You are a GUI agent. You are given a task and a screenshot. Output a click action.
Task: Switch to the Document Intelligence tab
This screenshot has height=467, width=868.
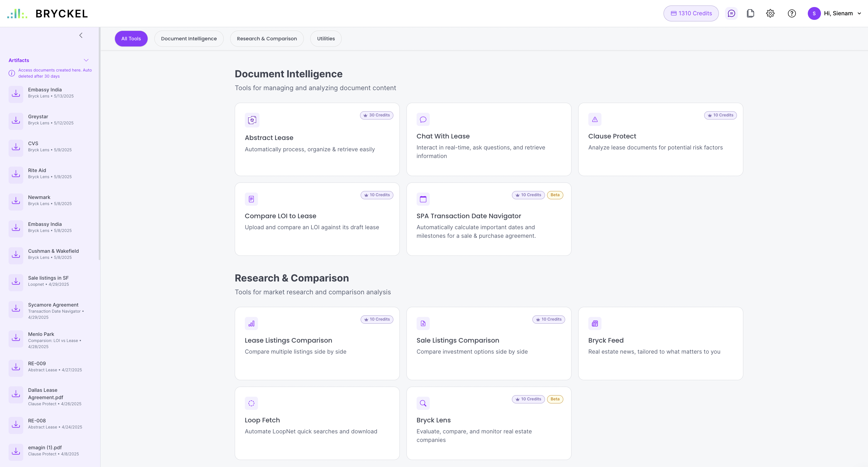pos(189,39)
